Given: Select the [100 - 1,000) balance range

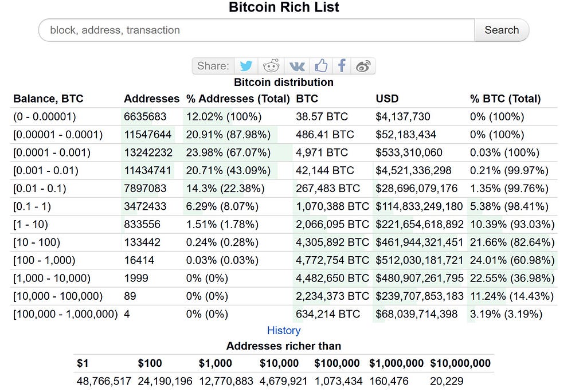Looking at the screenshot, I should click(44, 261).
